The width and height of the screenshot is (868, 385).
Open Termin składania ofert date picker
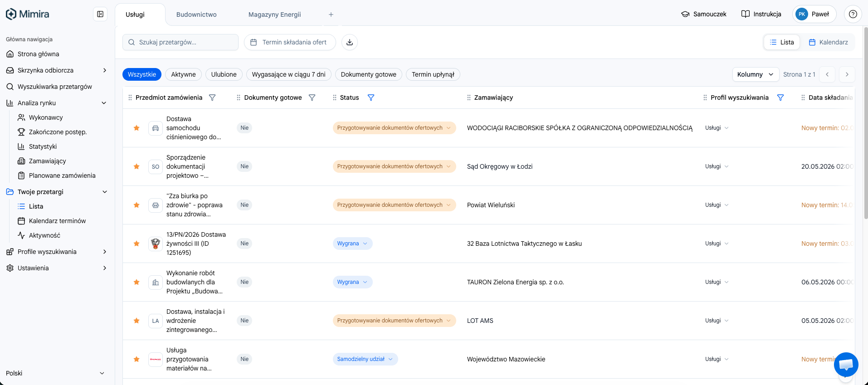pos(290,42)
